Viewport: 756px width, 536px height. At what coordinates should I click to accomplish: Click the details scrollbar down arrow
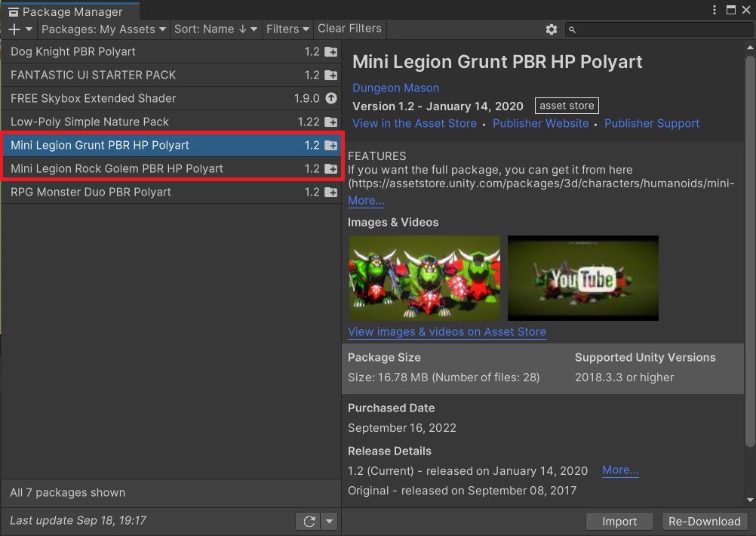[x=750, y=501]
